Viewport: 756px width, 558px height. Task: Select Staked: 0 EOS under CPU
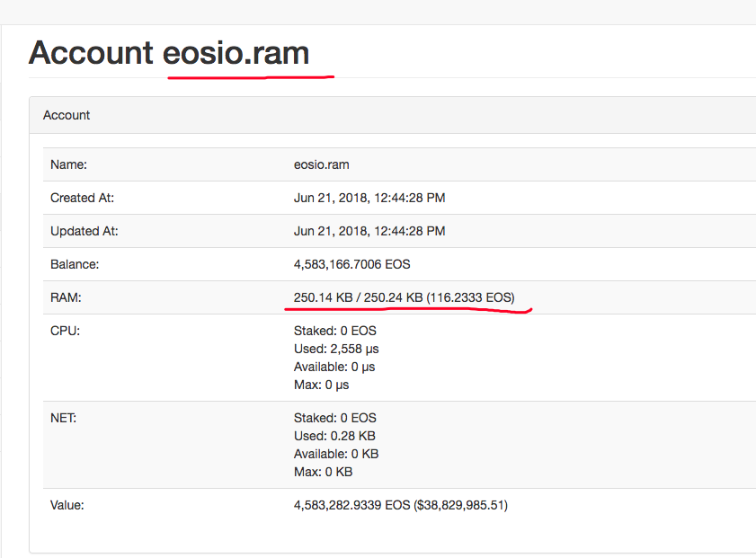[x=335, y=331]
